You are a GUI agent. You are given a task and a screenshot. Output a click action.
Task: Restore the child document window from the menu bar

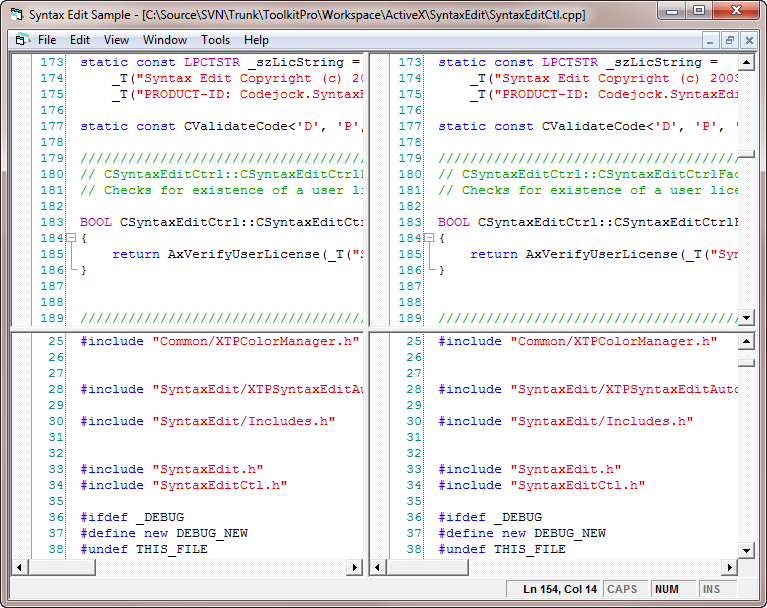coord(729,40)
